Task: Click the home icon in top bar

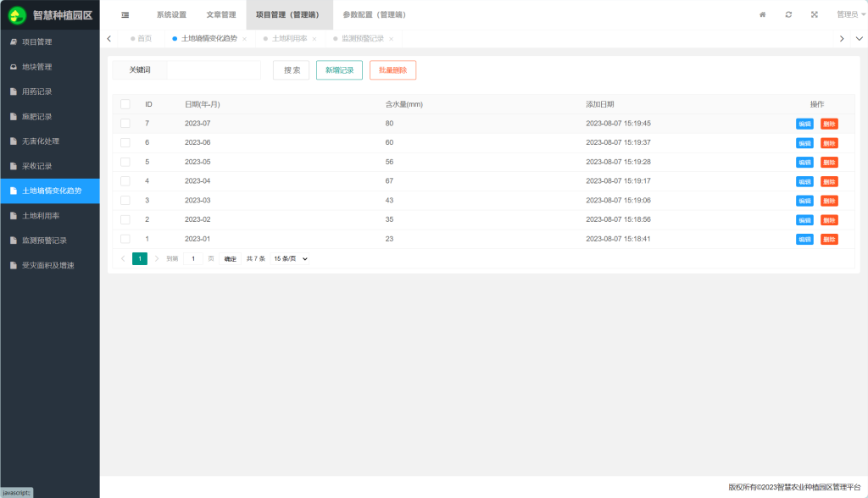Action: point(762,14)
